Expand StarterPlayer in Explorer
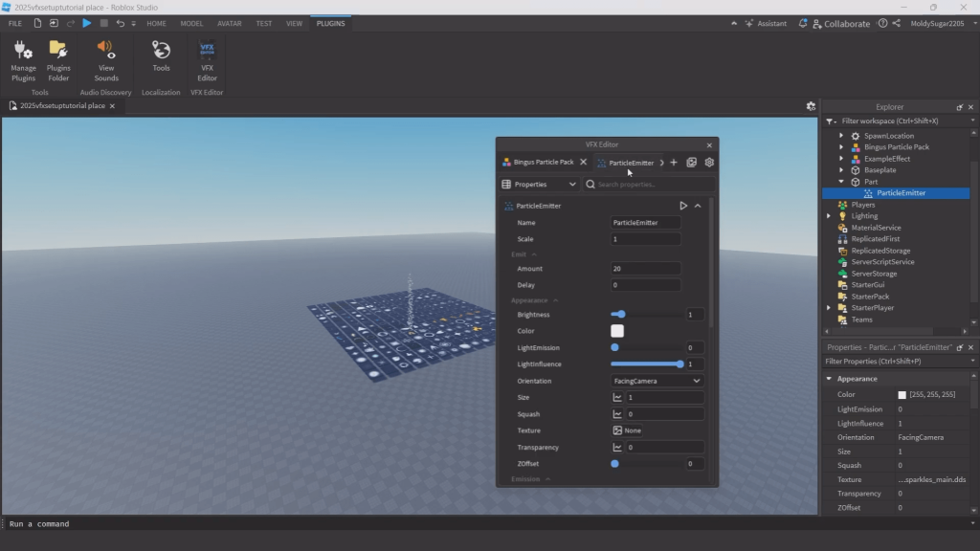Viewport: 980px width, 551px height. click(829, 308)
